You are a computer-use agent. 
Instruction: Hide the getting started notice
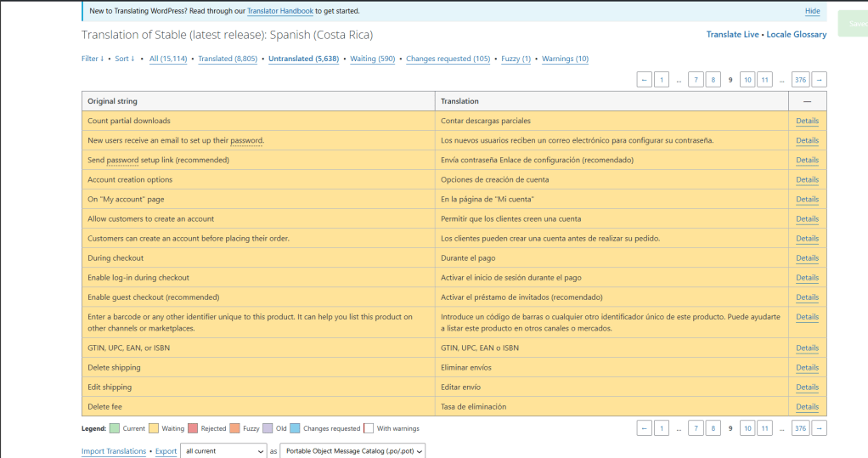(812, 11)
